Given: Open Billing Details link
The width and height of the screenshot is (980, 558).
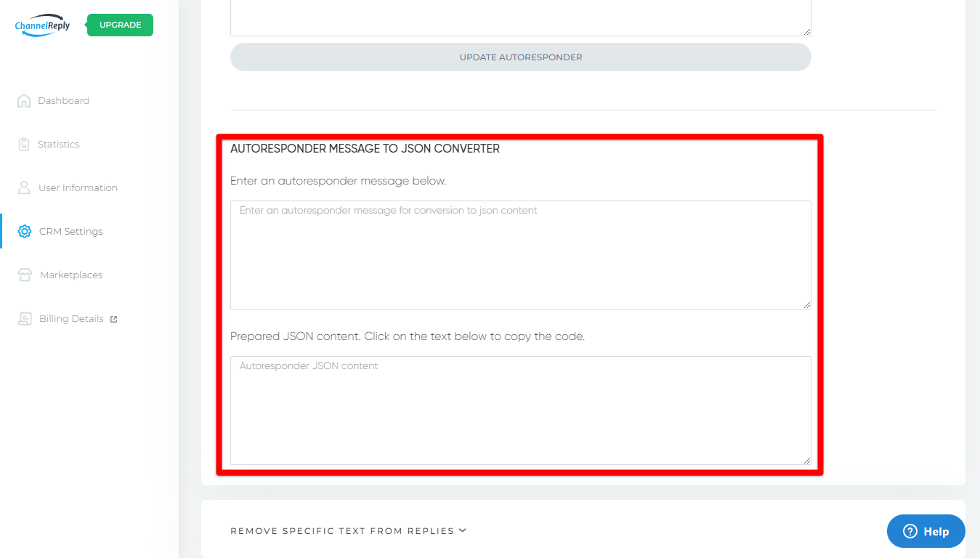Looking at the screenshot, I should [71, 319].
